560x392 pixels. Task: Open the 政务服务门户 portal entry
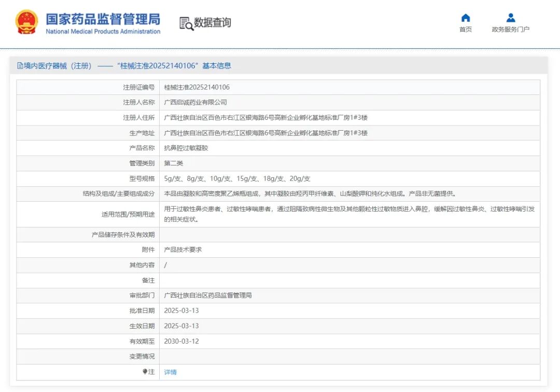510,29
